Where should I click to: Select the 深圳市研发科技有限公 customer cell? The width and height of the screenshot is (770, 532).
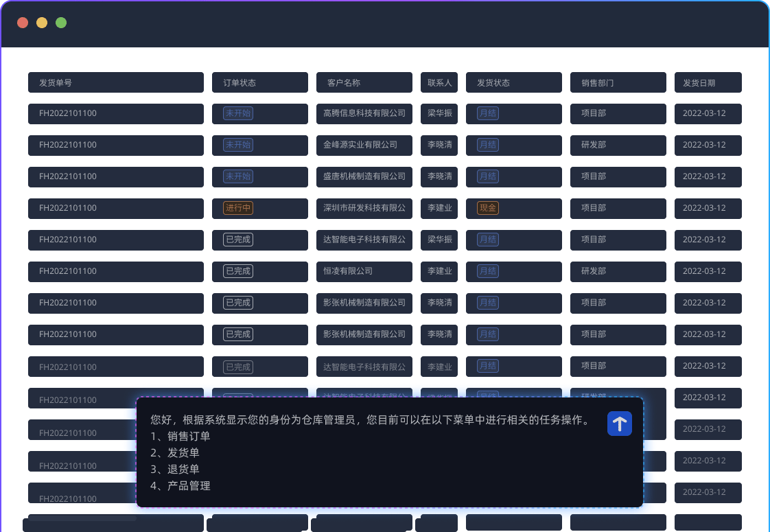click(364, 208)
